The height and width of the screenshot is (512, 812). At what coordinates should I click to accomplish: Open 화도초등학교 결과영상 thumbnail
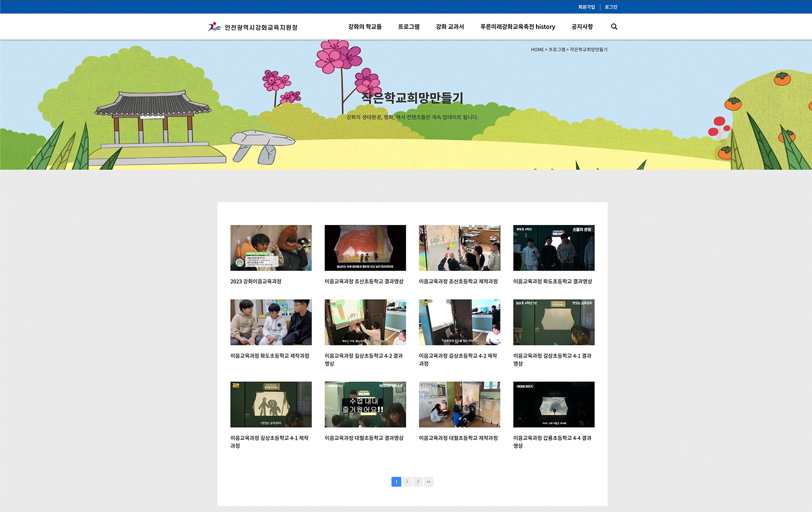(x=554, y=248)
